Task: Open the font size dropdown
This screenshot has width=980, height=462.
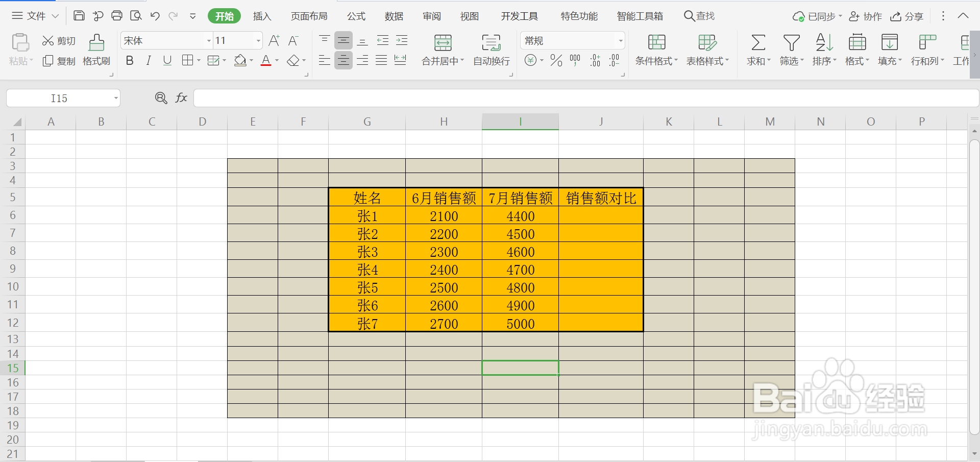Action: pyautogui.click(x=258, y=40)
